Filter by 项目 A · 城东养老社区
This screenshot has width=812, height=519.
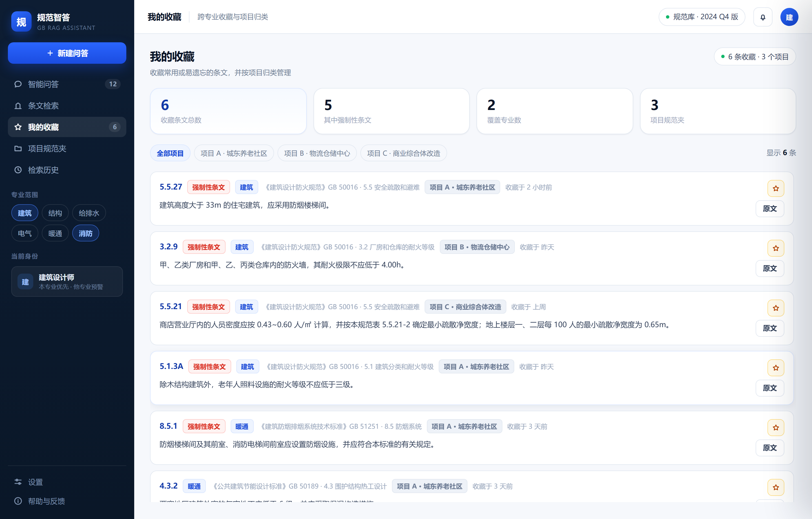[234, 153]
